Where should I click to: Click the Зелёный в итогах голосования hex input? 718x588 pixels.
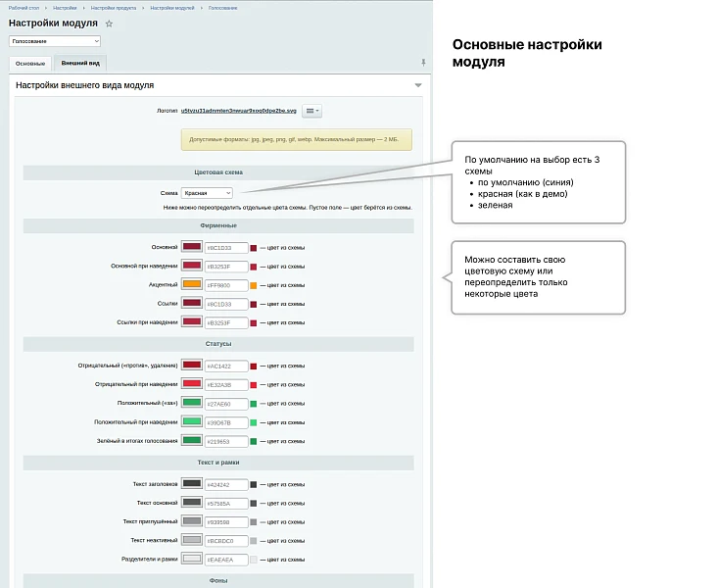coord(226,442)
